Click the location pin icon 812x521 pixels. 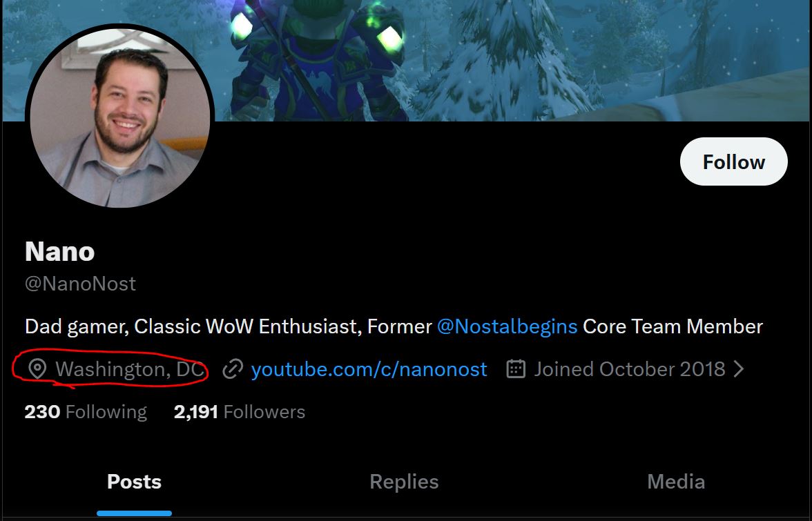point(37,369)
